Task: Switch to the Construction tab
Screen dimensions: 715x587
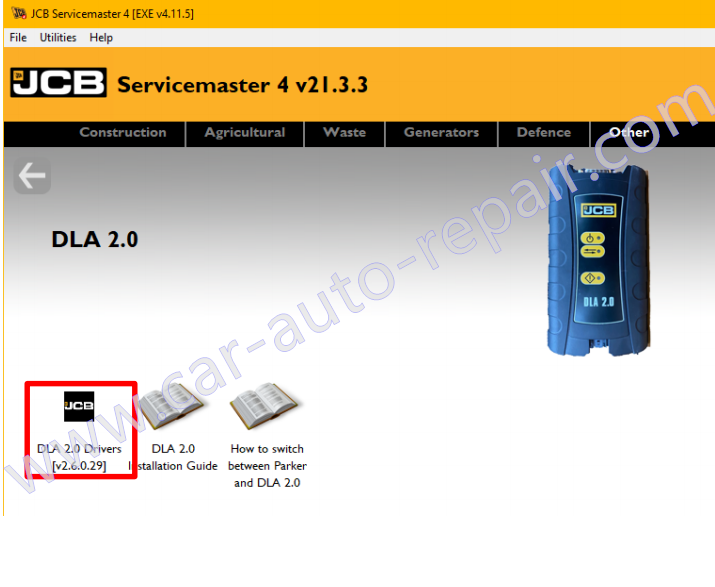Action: (x=123, y=132)
